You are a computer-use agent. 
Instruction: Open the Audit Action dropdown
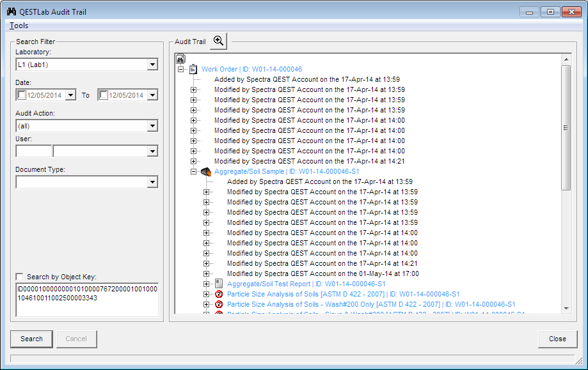[152, 126]
